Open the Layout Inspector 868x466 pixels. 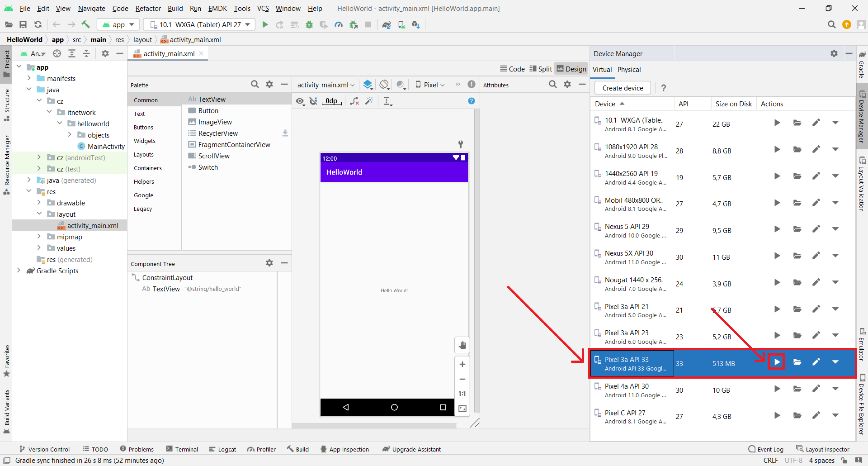pyautogui.click(x=823, y=449)
